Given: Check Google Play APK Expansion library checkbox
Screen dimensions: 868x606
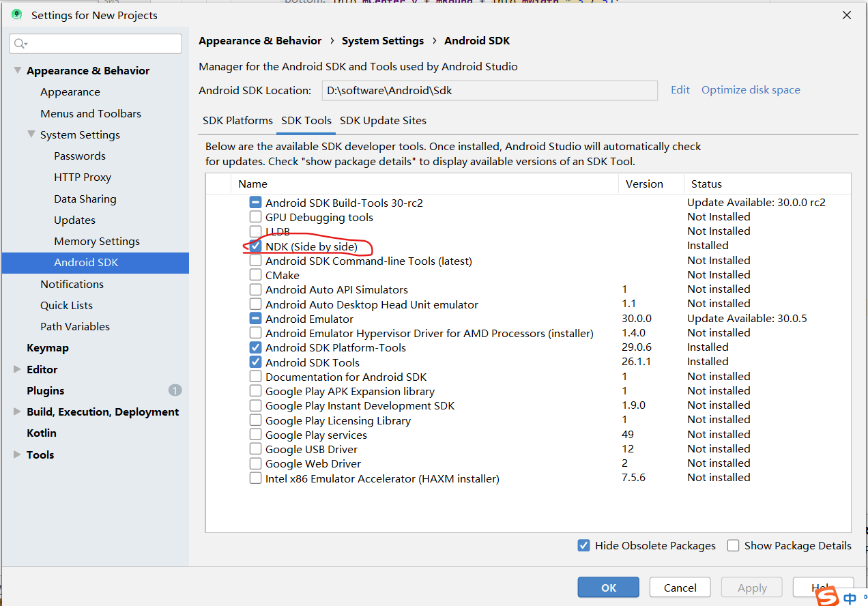Looking at the screenshot, I should (x=255, y=391).
